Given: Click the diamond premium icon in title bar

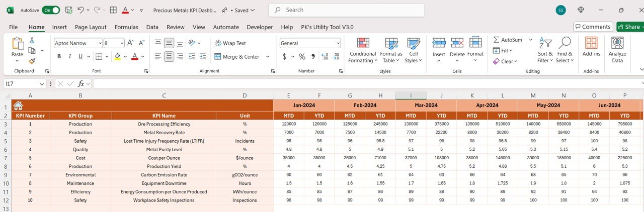Looking at the screenshot, I should tap(581, 10).
